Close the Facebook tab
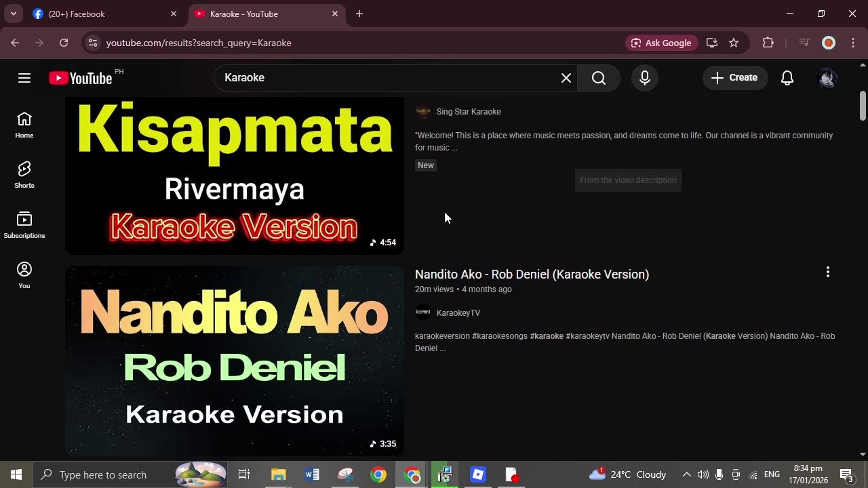This screenshot has height=488, width=868. [x=173, y=14]
